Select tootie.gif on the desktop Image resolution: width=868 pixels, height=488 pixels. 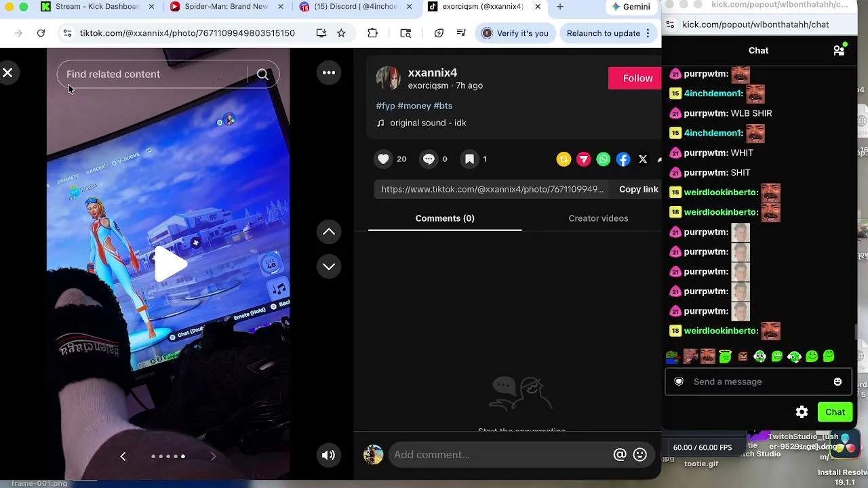click(x=701, y=464)
